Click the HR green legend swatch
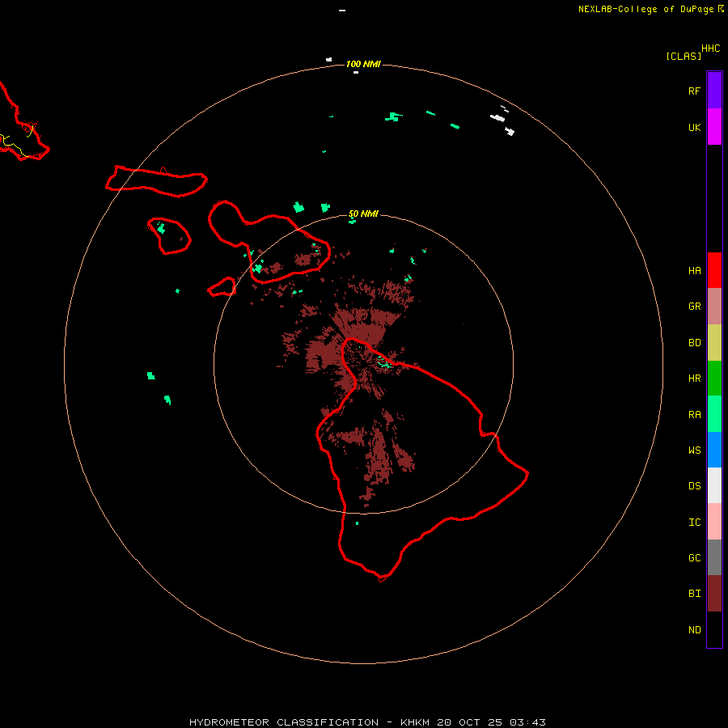Image resolution: width=728 pixels, height=728 pixels. 714,379
